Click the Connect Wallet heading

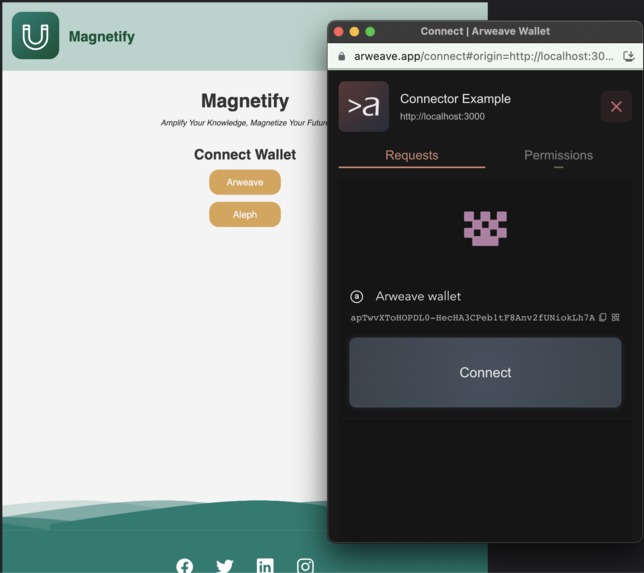pos(245,154)
